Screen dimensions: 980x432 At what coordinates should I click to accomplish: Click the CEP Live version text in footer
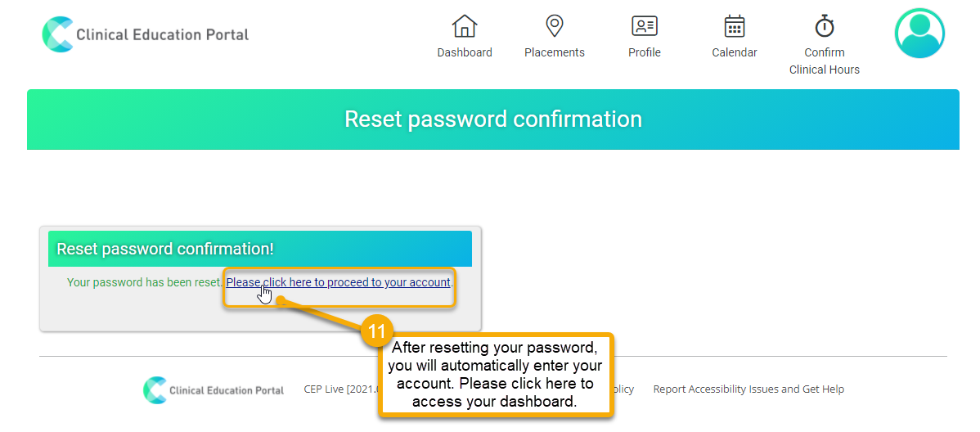[342, 389]
